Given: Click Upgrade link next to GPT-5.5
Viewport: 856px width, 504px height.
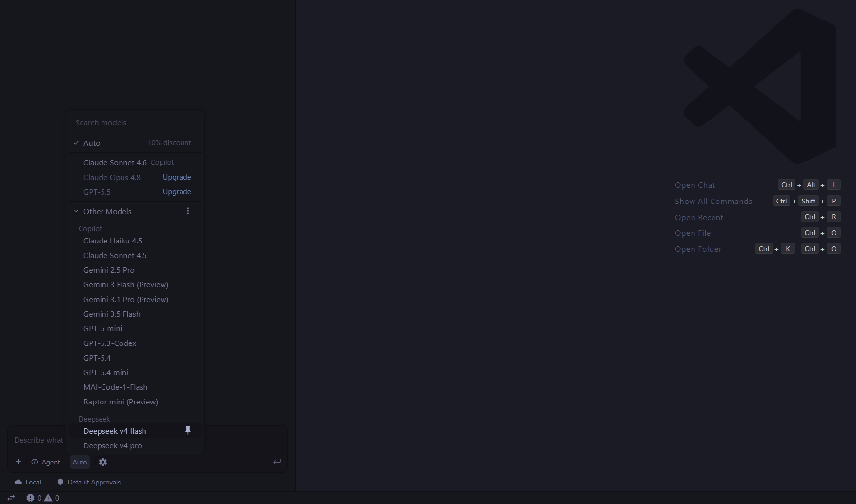Looking at the screenshot, I should click(177, 191).
